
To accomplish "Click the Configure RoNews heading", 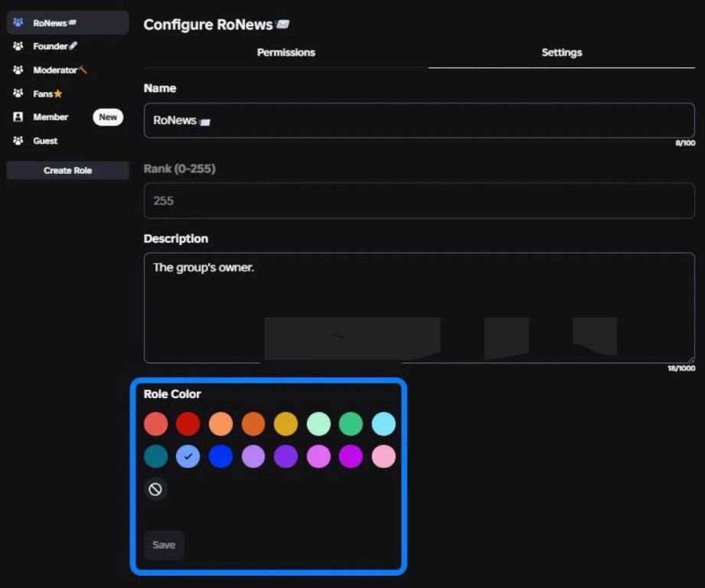I will pyautogui.click(x=217, y=24).
